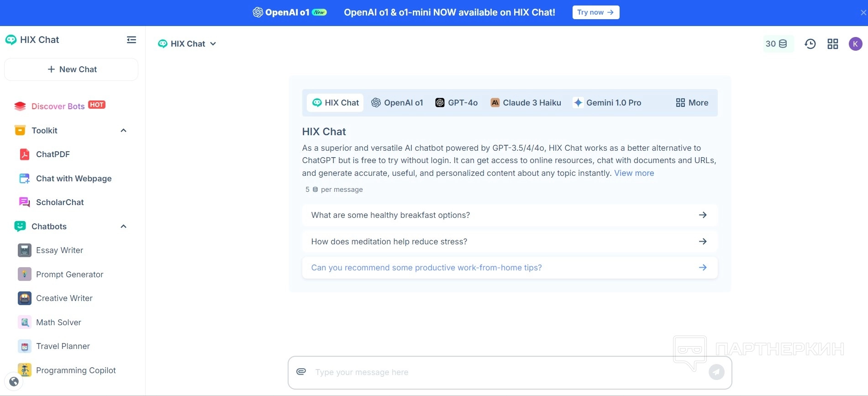Click the Math Solver bot icon
This screenshot has height=396, width=868.
25,322
